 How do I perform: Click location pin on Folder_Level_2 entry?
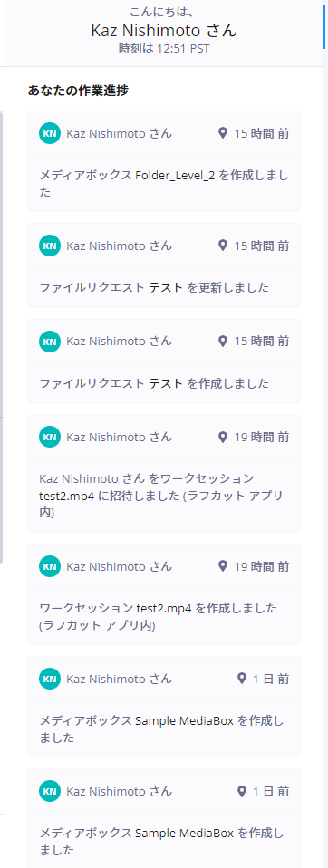click(223, 133)
